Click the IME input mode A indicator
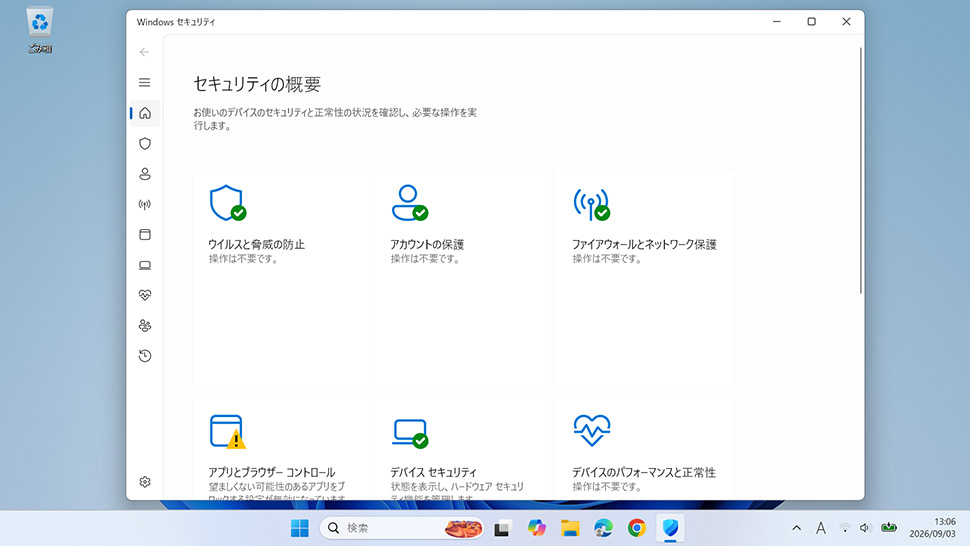This screenshot has height=546, width=970. coord(821,528)
